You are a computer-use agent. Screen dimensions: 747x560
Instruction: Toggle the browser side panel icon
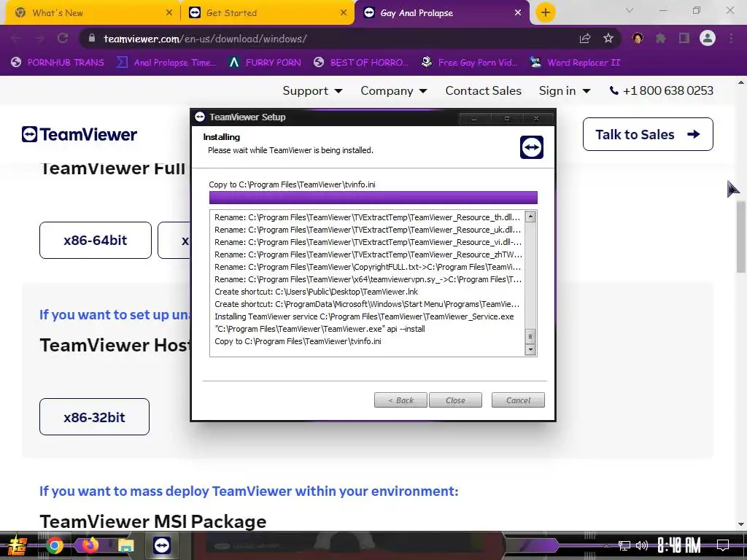(x=684, y=39)
